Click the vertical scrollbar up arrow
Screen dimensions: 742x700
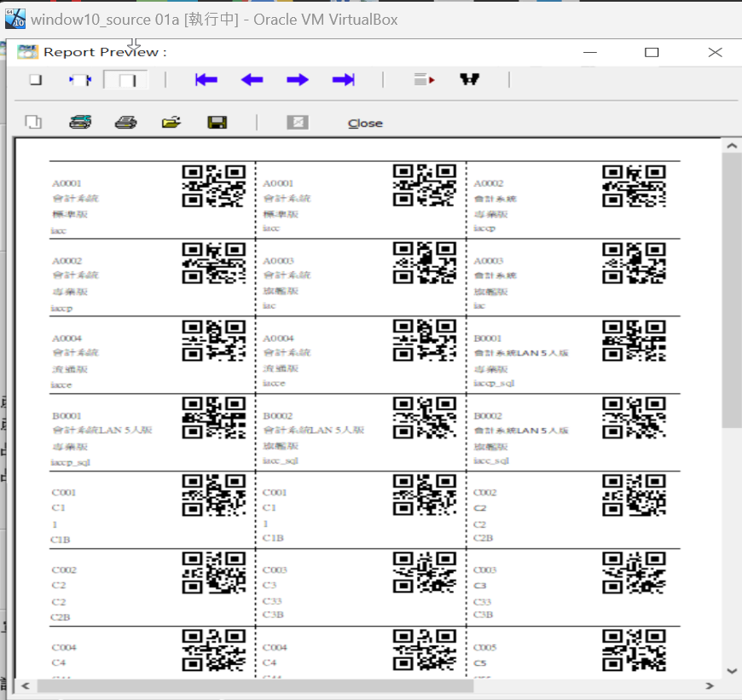tap(732, 146)
